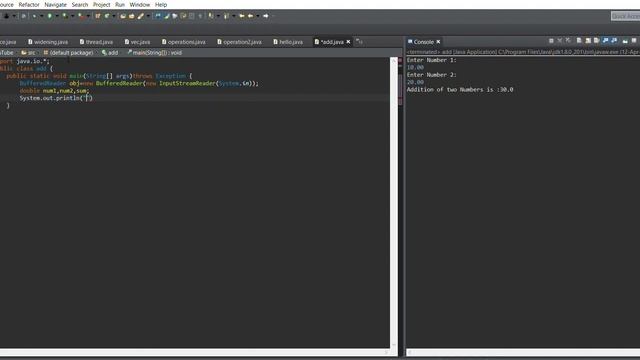Open the Run button dropdown arrow

(57, 16)
